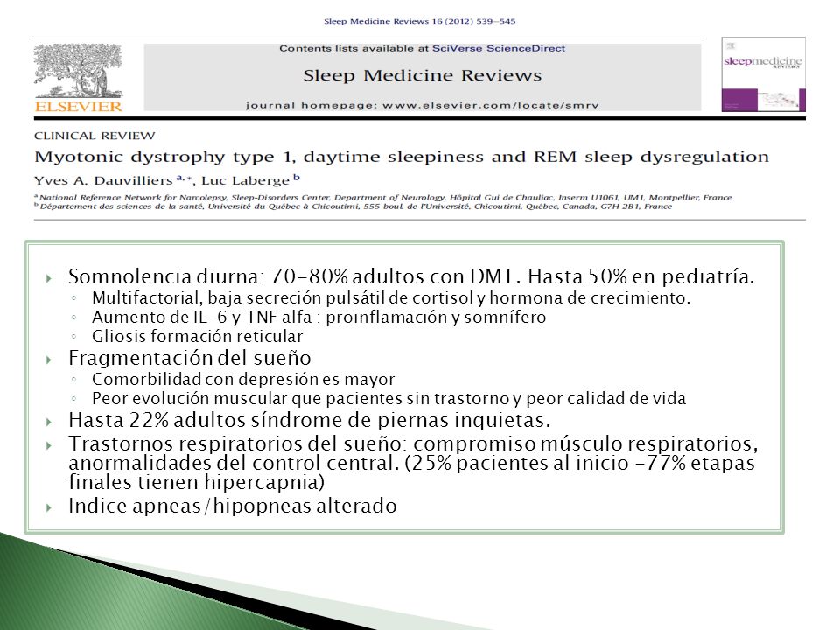840x630 pixels.
Task: Click sub-bullet 'Multifactorial, baja secreción pulsátil de cortisol'
Action: coord(391,297)
